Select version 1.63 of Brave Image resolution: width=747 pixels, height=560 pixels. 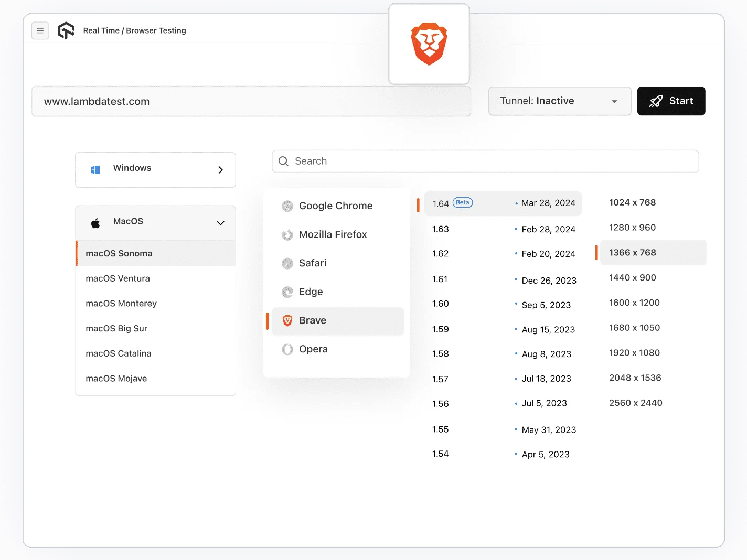(440, 229)
